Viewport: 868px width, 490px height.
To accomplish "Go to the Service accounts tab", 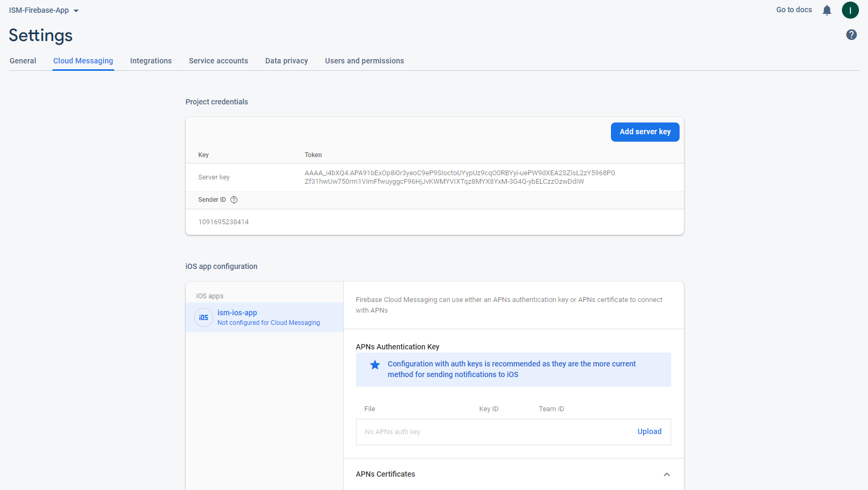I will pos(219,61).
